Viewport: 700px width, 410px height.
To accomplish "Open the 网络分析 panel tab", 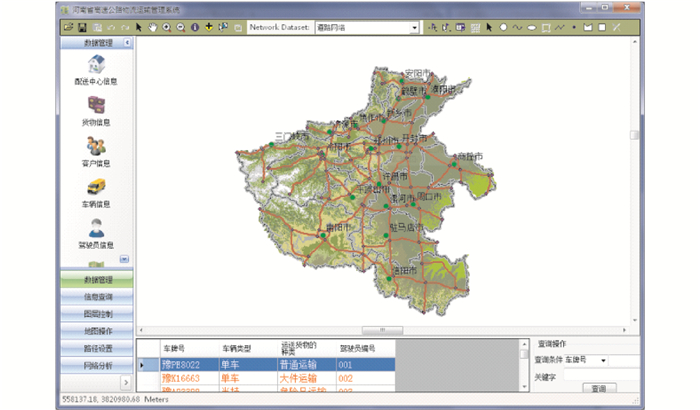I will pos(97,365).
